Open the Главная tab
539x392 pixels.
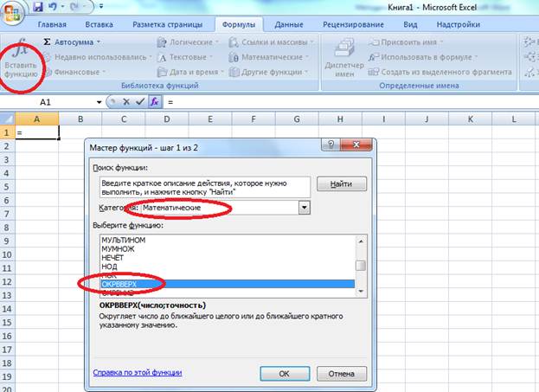[x=52, y=24]
